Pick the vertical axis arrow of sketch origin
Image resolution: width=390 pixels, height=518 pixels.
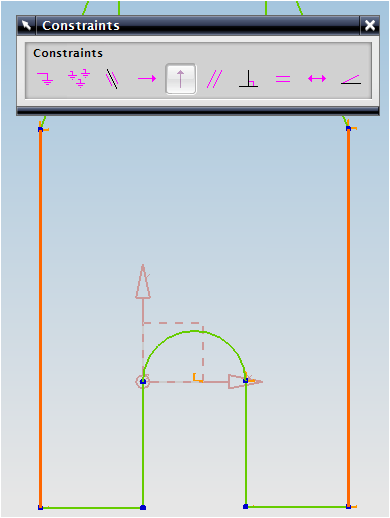pyautogui.click(x=143, y=282)
